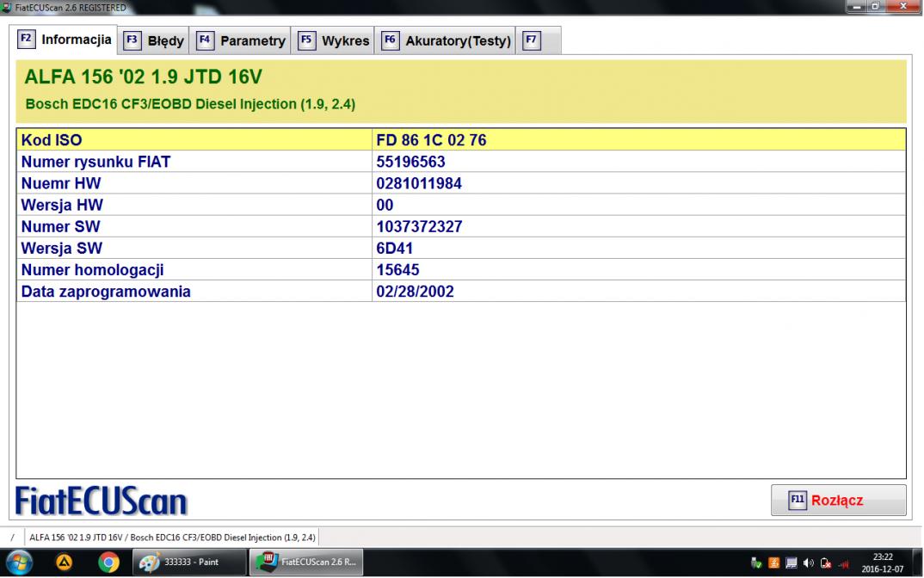Open the Błędy tab
This screenshot has height=578, width=924.
(x=153, y=40)
